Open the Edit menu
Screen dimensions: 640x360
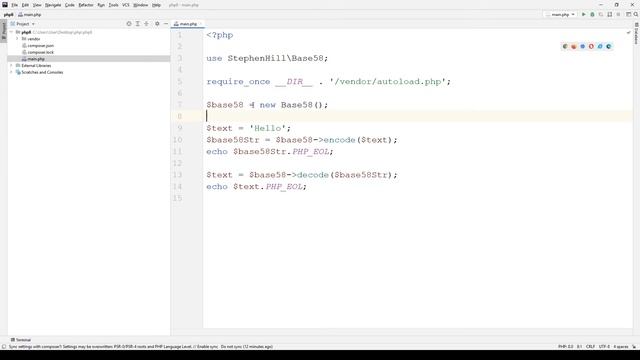[x=25, y=5]
